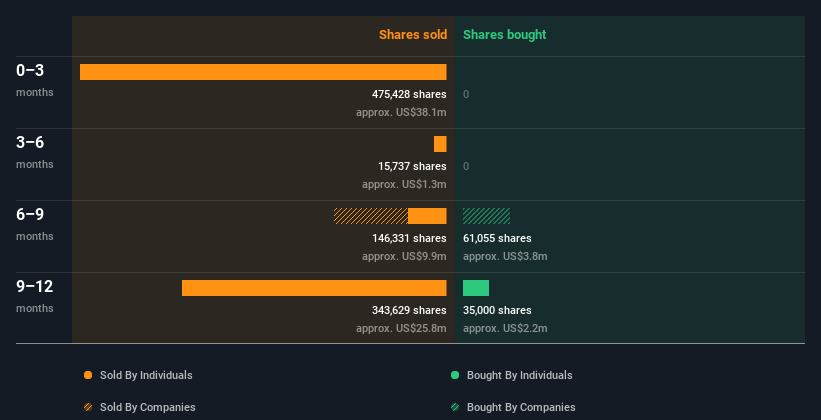Click the approx. US$2.2m amount
This screenshot has width=821, height=420.
(505, 328)
